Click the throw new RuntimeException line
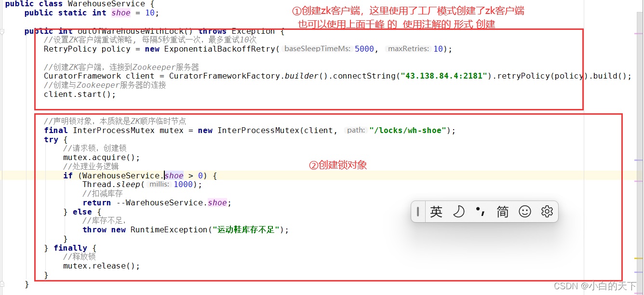Image resolution: width=644 pixels, height=295 pixels. [x=186, y=229]
